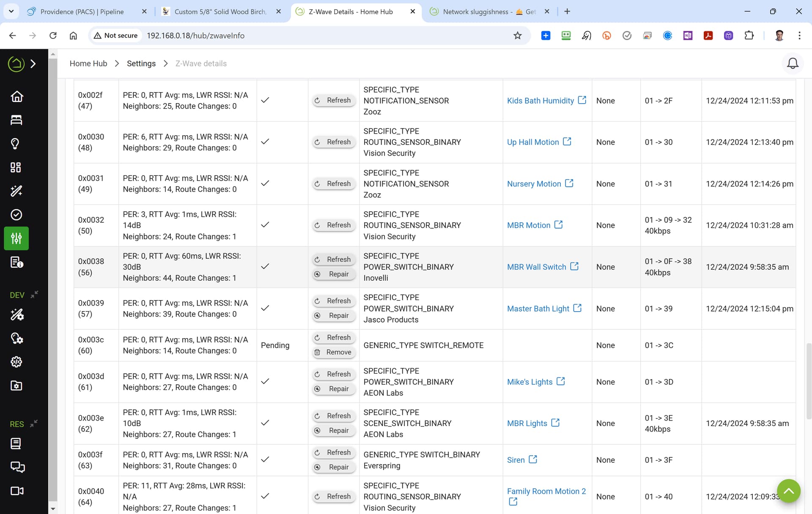Go to Home Hub breadcrumb
This screenshot has height=514, width=812.
coord(88,63)
